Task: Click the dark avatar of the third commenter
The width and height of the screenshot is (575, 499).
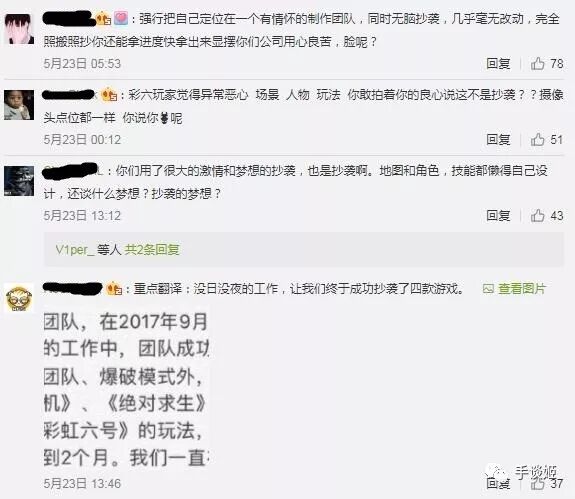Action: point(19,181)
